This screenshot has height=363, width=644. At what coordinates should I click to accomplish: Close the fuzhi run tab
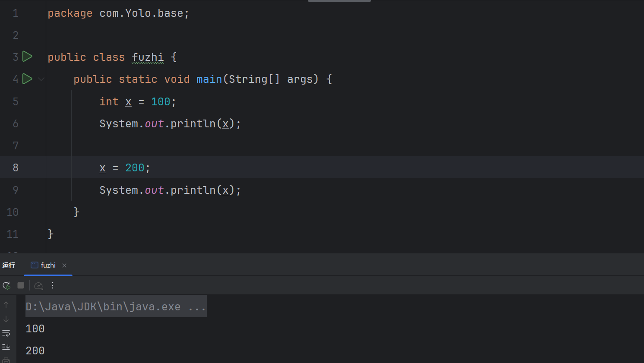[64, 265]
